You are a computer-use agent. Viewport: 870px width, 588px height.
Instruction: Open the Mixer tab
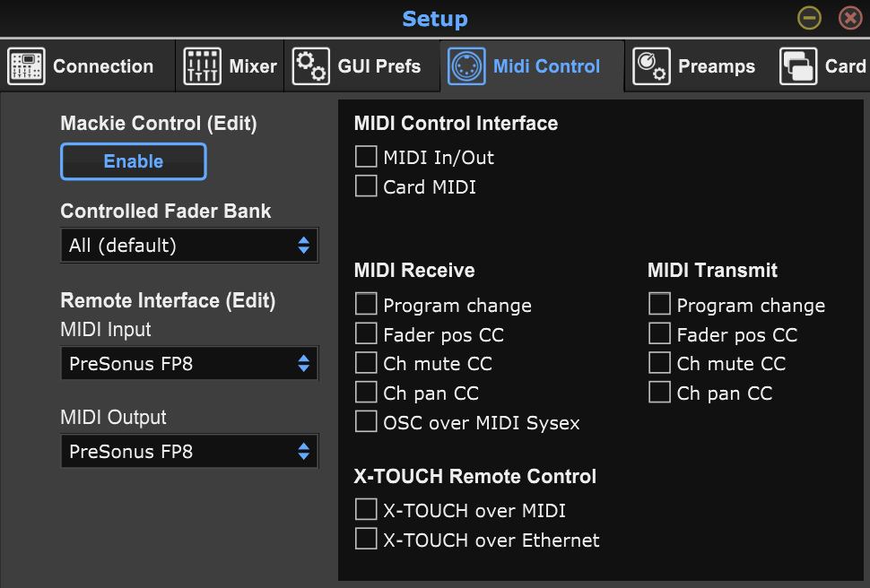[252, 66]
